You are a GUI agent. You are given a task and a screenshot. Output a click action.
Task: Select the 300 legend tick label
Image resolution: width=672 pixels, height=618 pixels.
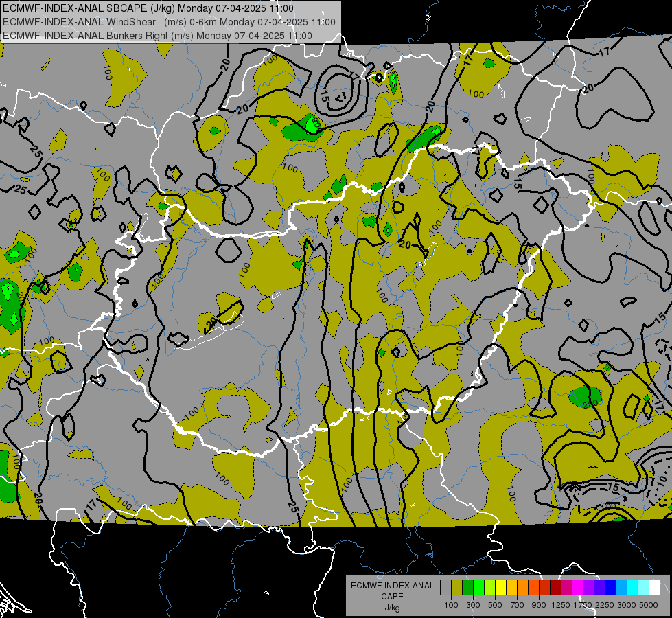click(473, 605)
